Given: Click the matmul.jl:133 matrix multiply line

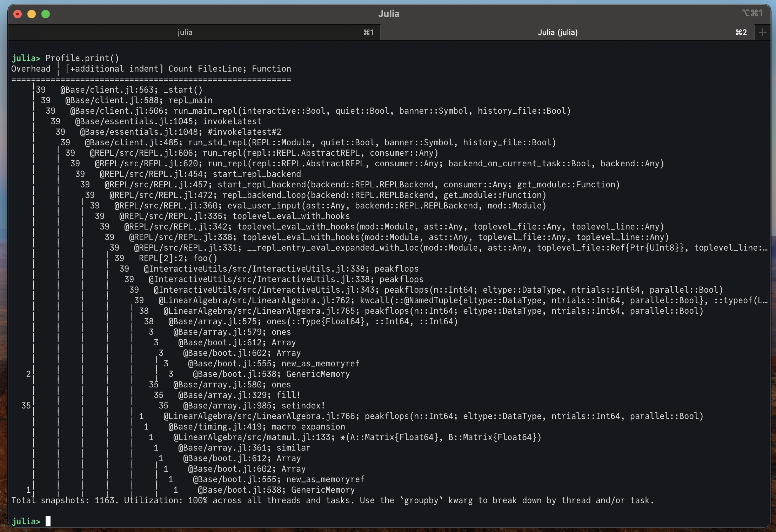Looking at the screenshot, I should click(x=345, y=437).
